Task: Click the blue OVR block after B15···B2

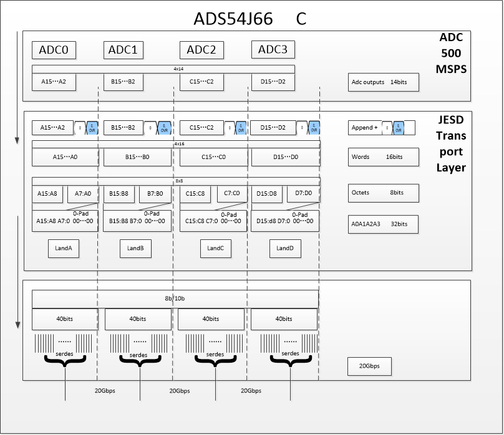Action: tap(164, 128)
